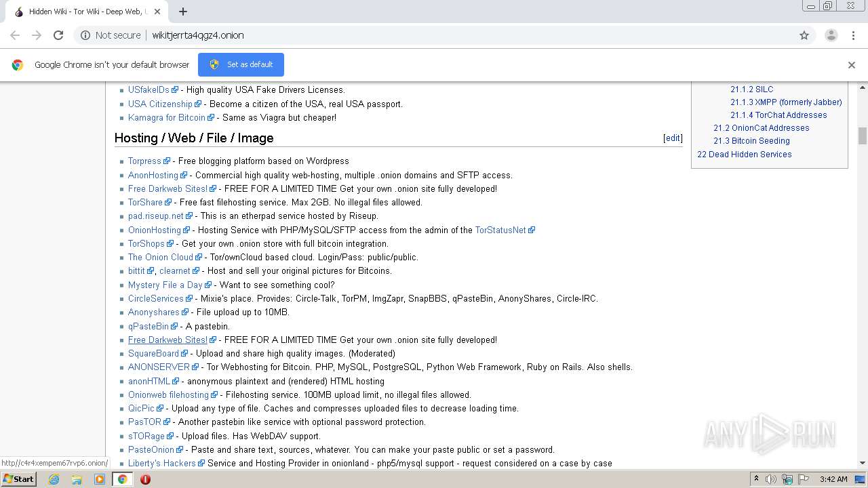Open The Onion Cloud link
The width and height of the screenshot is (868, 488).
pos(161,257)
